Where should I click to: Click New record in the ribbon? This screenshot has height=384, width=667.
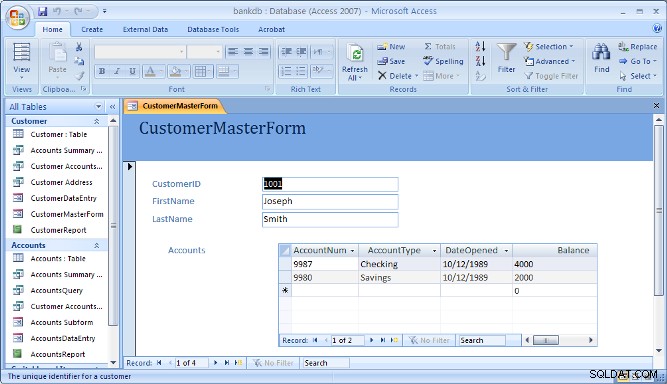tap(391, 47)
